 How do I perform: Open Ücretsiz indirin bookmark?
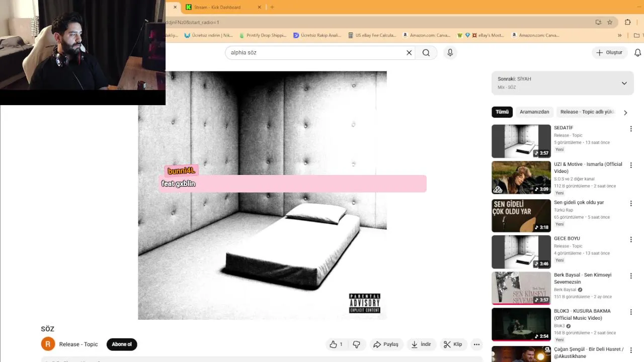[208, 36]
